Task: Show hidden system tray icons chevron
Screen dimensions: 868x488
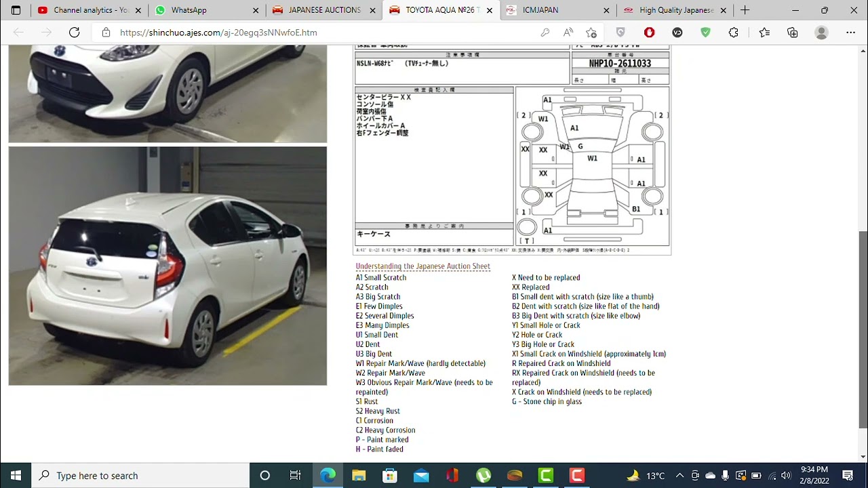Action: point(679,475)
